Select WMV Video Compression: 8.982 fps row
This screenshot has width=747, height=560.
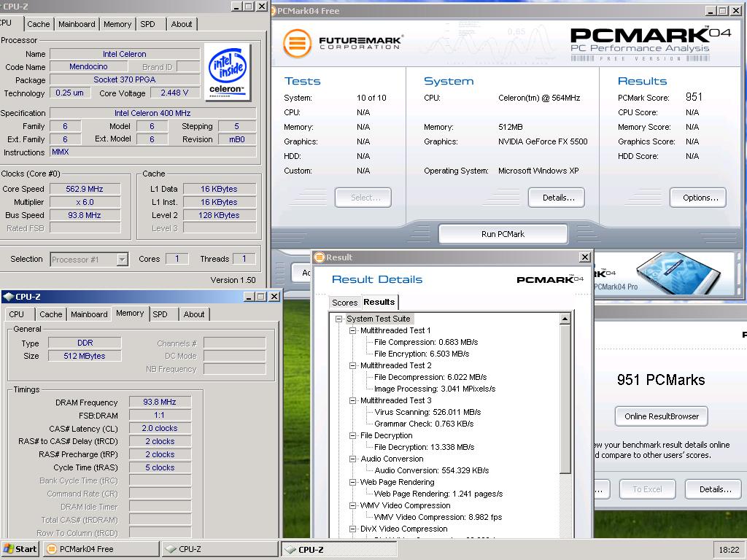438,517
